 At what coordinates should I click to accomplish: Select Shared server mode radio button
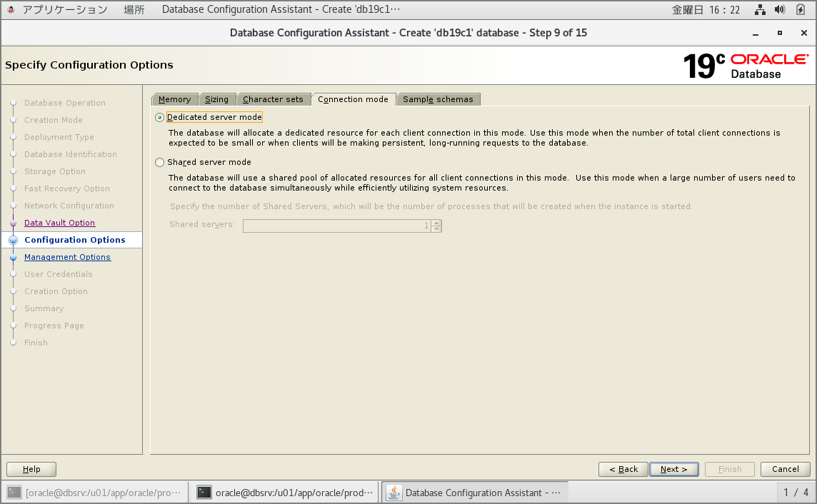pyautogui.click(x=159, y=162)
